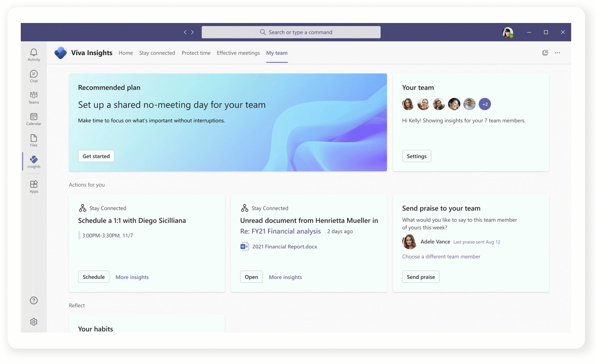Switch to the Effective meetings tab
597x364 pixels.
(238, 53)
